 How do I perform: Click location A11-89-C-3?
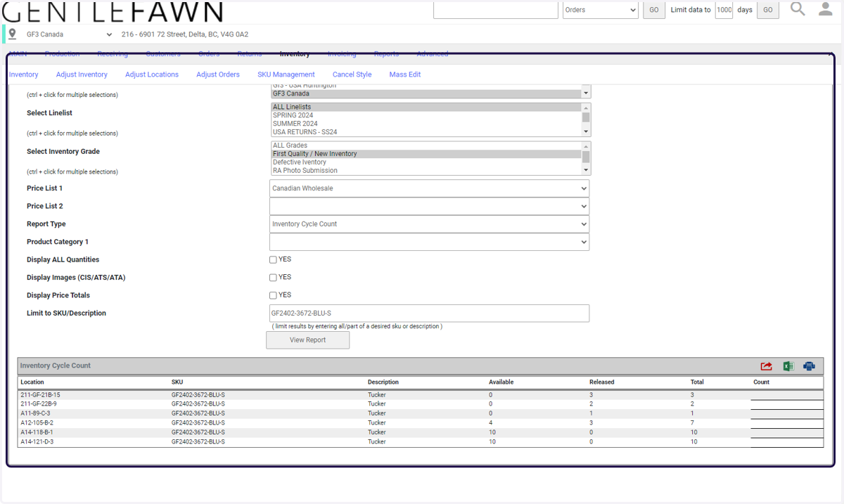(35, 413)
